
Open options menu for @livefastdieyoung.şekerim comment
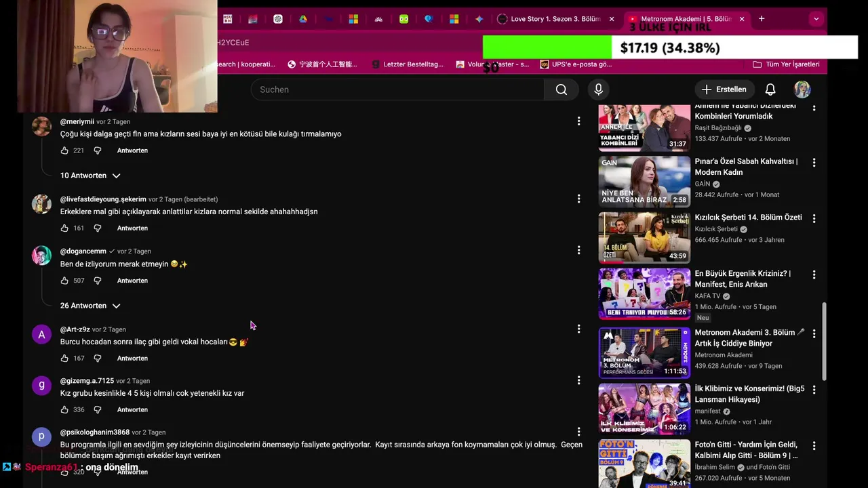coord(578,199)
